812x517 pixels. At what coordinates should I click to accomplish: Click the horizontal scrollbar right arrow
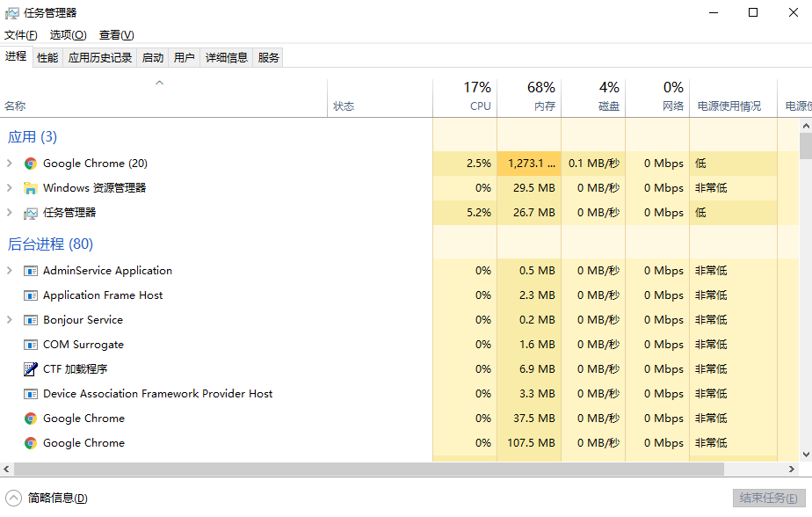point(791,470)
